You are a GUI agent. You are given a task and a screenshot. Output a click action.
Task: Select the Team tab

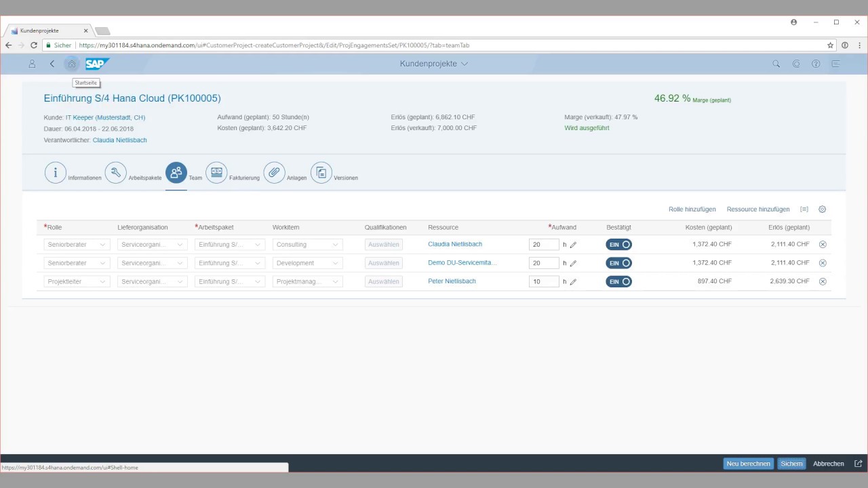point(176,173)
